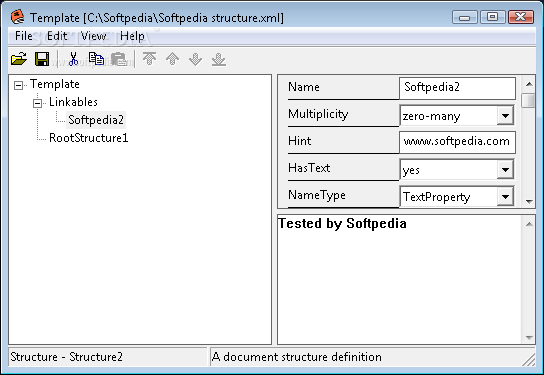Click the NameType property label

(x=317, y=195)
